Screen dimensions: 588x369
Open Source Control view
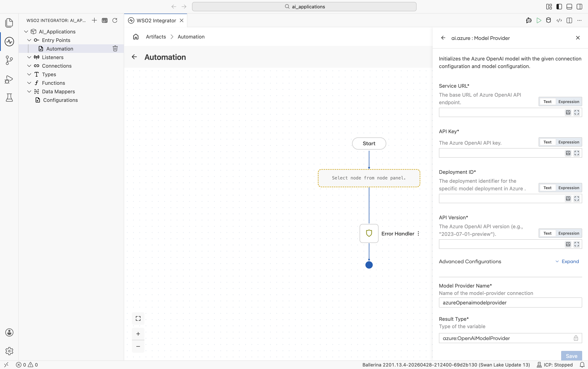tap(9, 60)
